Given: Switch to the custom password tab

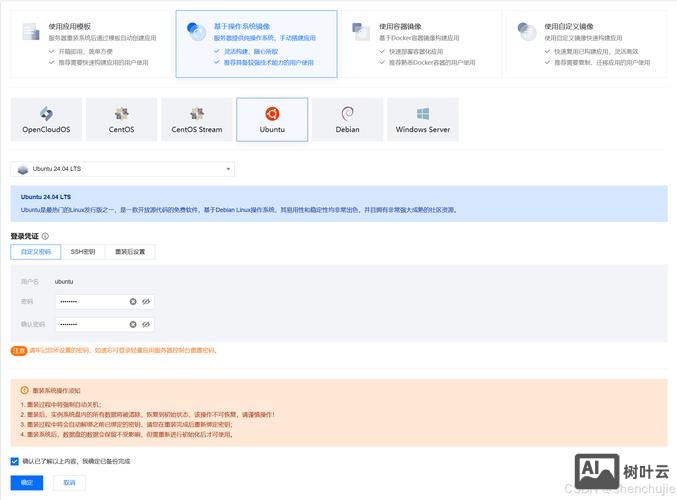Looking at the screenshot, I should pos(36,252).
